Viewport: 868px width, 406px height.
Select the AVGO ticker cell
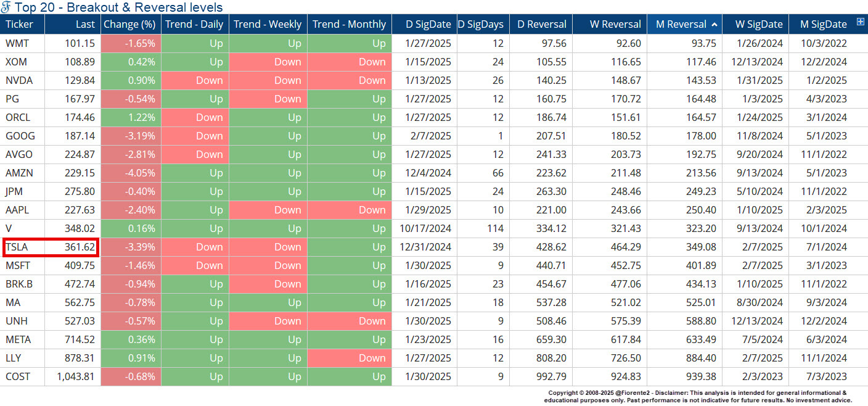[x=22, y=154]
